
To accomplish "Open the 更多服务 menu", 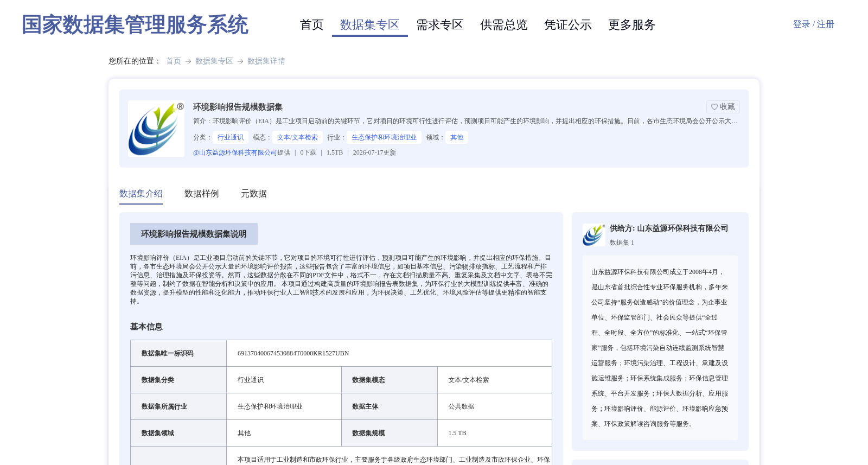I will coord(632,25).
